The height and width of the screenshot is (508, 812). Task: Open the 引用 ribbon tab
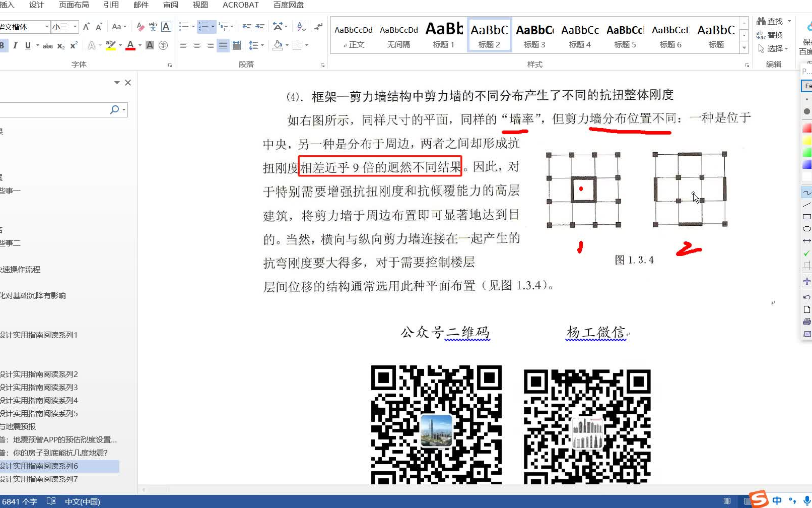[x=111, y=5]
